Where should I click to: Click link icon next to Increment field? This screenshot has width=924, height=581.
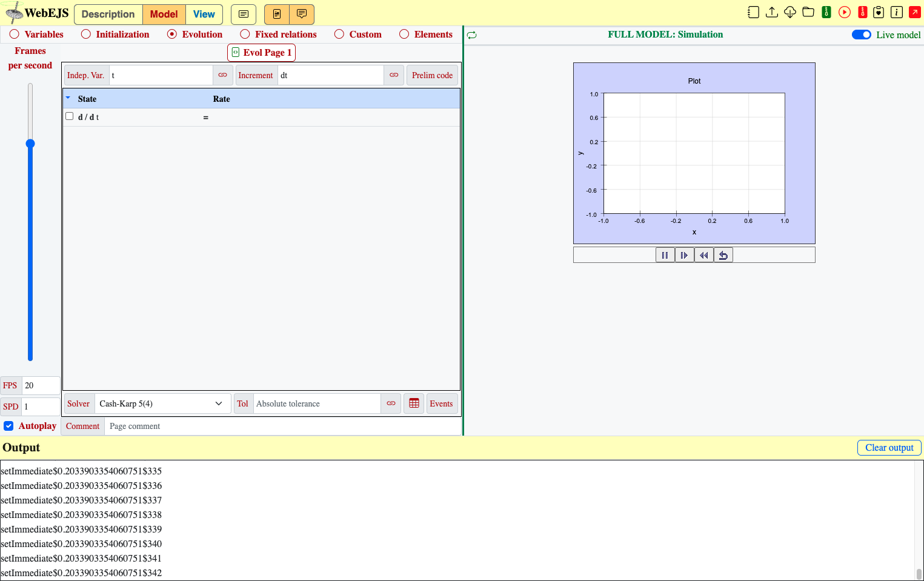tap(394, 75)
